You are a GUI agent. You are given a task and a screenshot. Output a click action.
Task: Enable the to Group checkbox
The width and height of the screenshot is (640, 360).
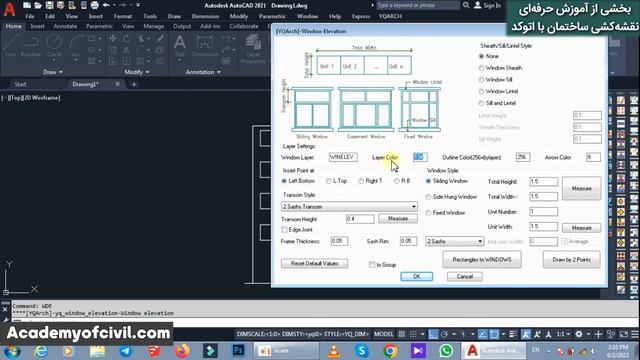coord(372,265)
